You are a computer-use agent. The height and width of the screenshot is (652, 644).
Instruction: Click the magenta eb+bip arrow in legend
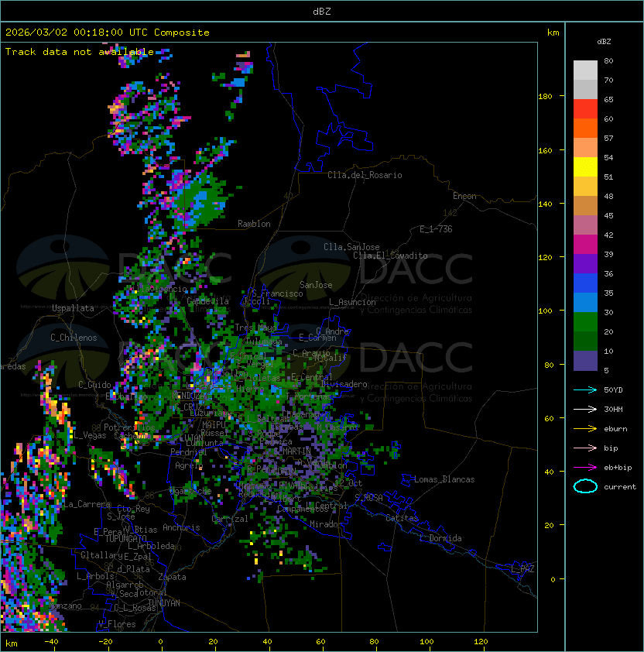(585, 468)
